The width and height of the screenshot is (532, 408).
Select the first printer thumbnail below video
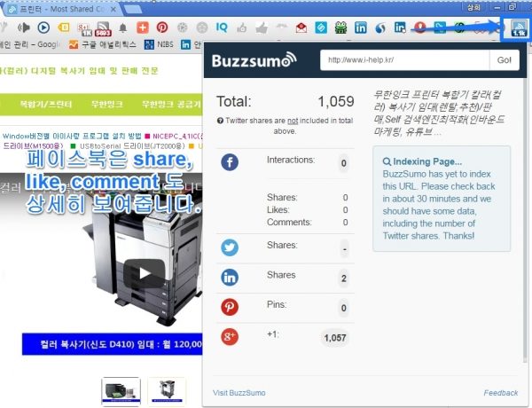[121, 391]
